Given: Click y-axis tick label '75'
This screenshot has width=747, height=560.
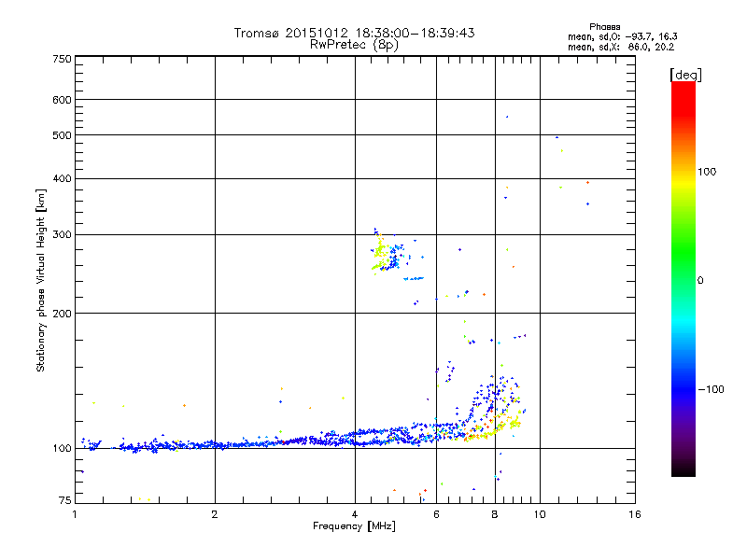Looking at the screenshot, I should click(x=64, y=499).
